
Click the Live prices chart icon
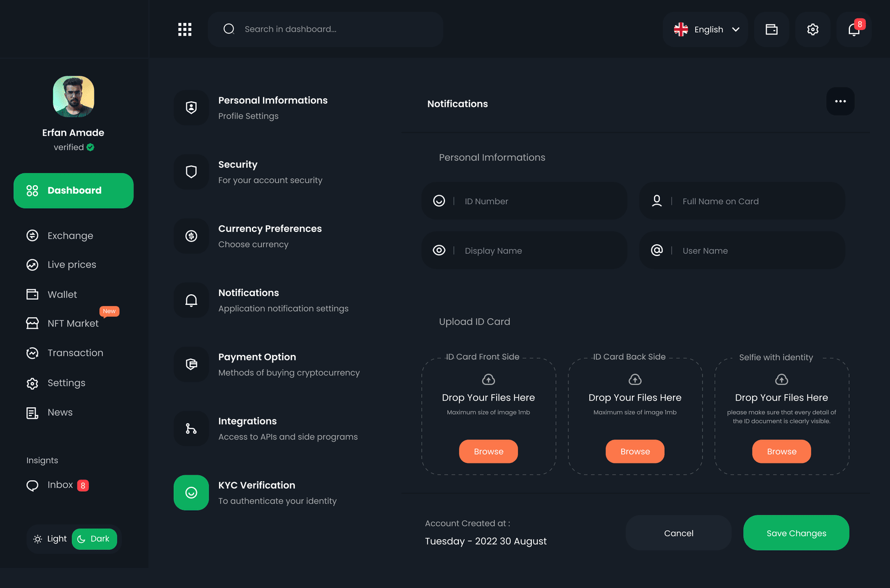pyautogui.click(x=32, y=265)
